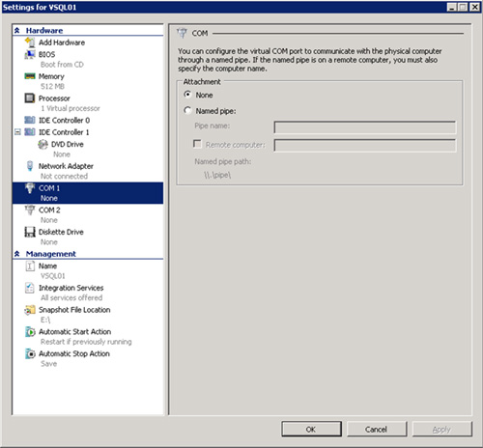
Task: Click into the Pipe name field
Action: click(365, 127)
